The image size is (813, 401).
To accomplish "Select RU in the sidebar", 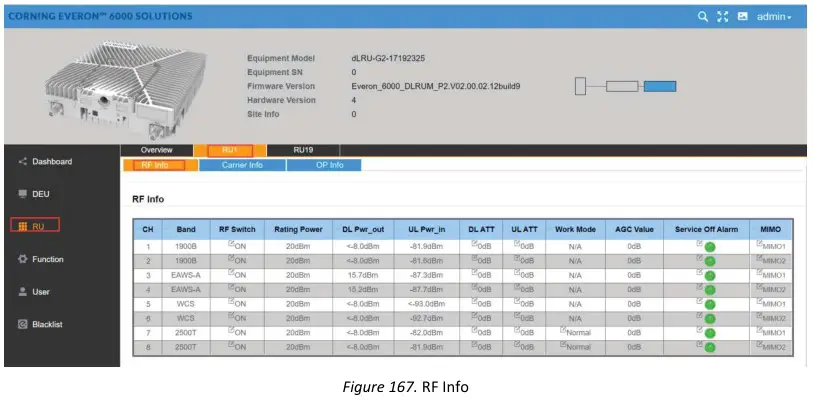I will (36, 226).
